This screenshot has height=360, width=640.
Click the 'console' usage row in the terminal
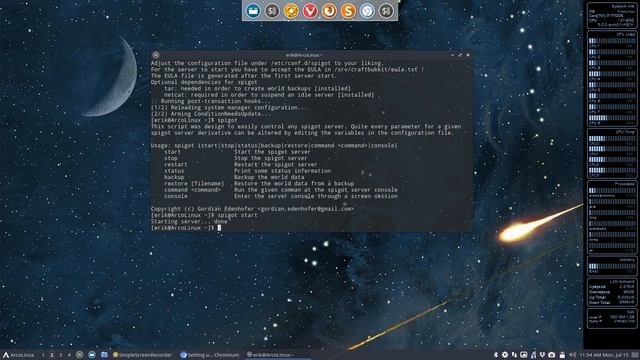(x=281, y=196)
